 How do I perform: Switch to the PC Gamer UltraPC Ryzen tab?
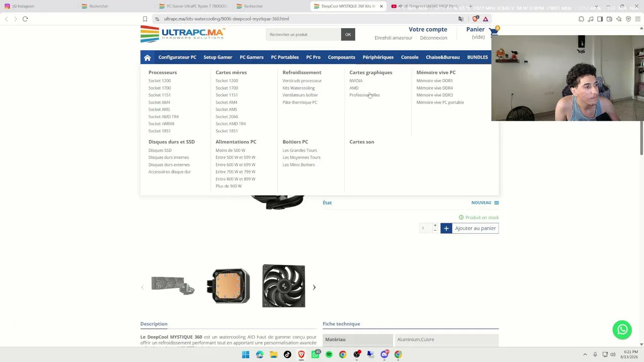click(193, 7)
